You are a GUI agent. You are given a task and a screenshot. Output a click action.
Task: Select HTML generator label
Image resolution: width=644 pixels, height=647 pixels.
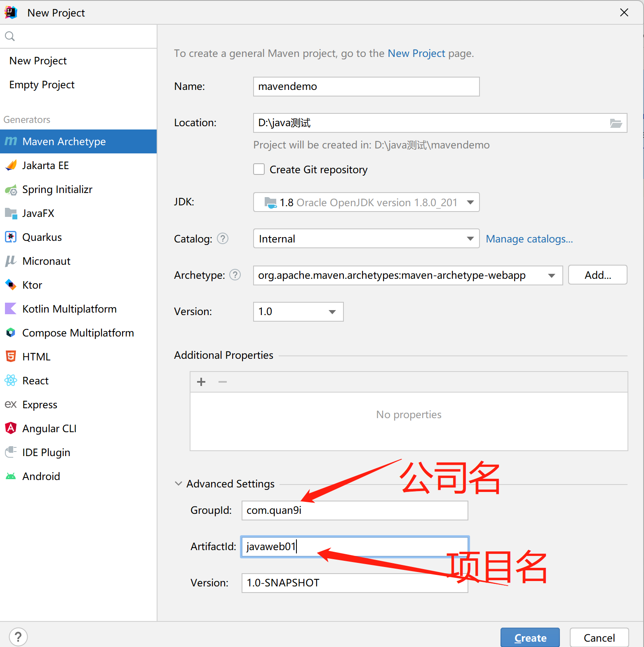click(x=36, y=357)
